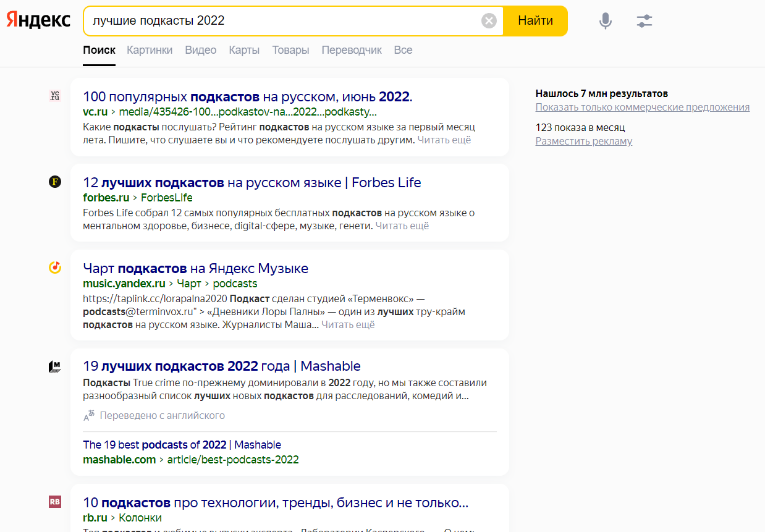Click Читать ещё in the Forbes result
765x532 pixels.
(x=402, y=226)
